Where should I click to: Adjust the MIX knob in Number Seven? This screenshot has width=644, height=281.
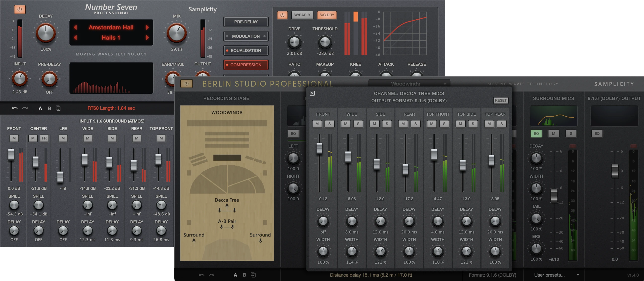177,33
